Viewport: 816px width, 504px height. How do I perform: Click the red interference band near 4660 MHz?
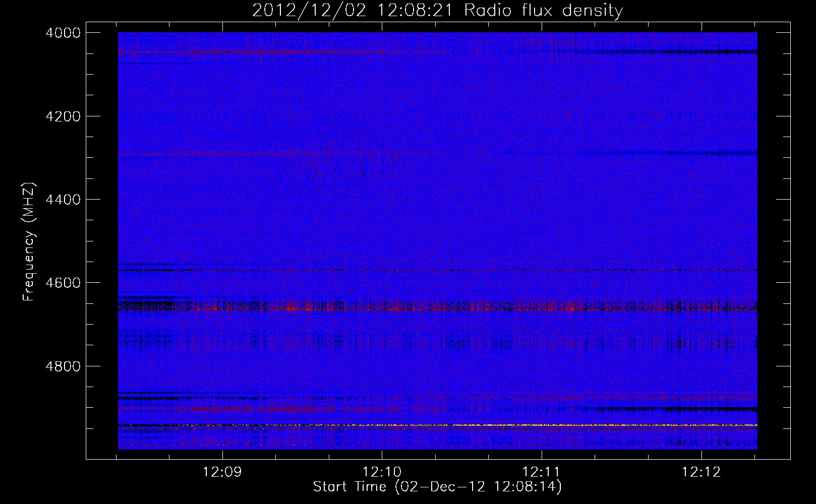click(x=438, y=306)
